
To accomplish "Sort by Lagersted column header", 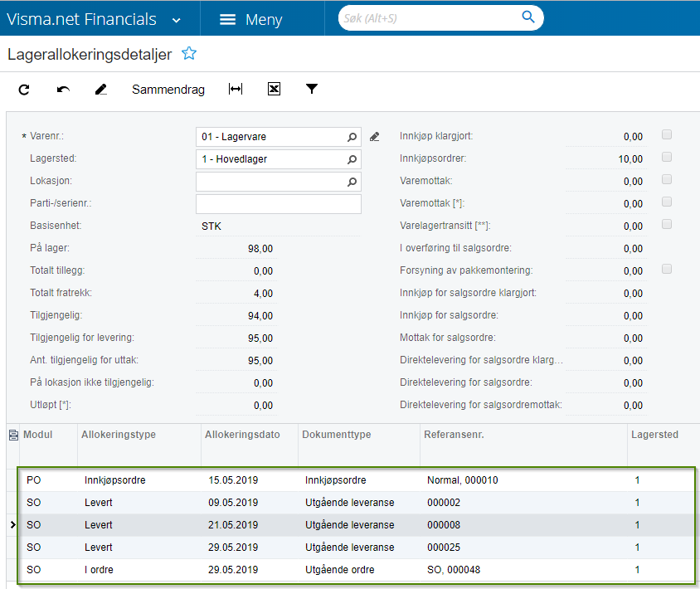I will pyautogui.click(x=654, y=435).
